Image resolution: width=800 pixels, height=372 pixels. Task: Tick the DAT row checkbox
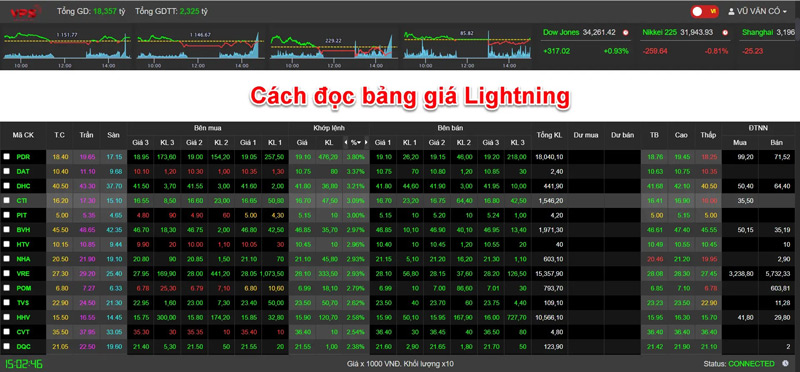[7, 171]
